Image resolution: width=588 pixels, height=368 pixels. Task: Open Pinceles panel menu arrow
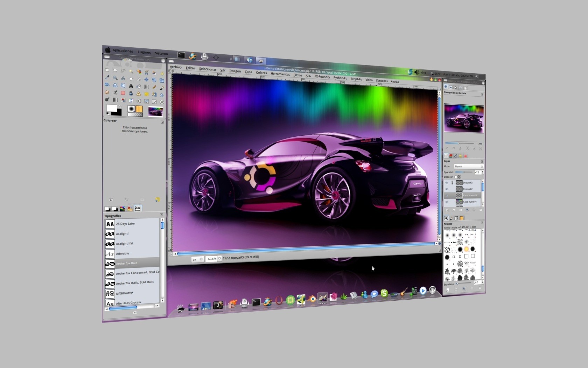[x=482, y=223]
